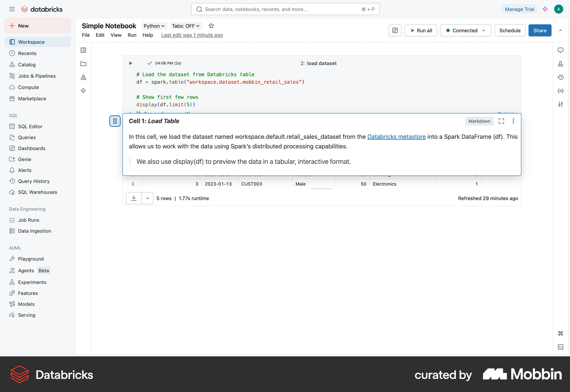The height and width of the screenshot is (392, 570).
Task: Open the variable explorer {x} panel
Action: click(x=561, y=91)
